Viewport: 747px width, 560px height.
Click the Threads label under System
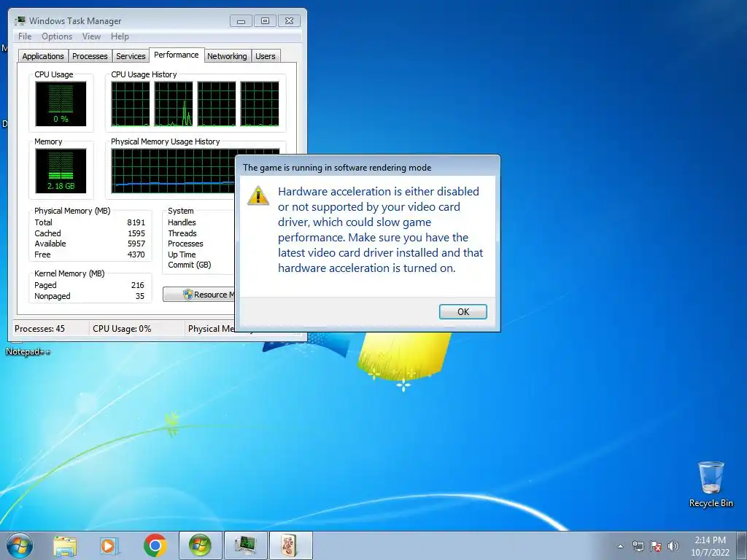182,233
